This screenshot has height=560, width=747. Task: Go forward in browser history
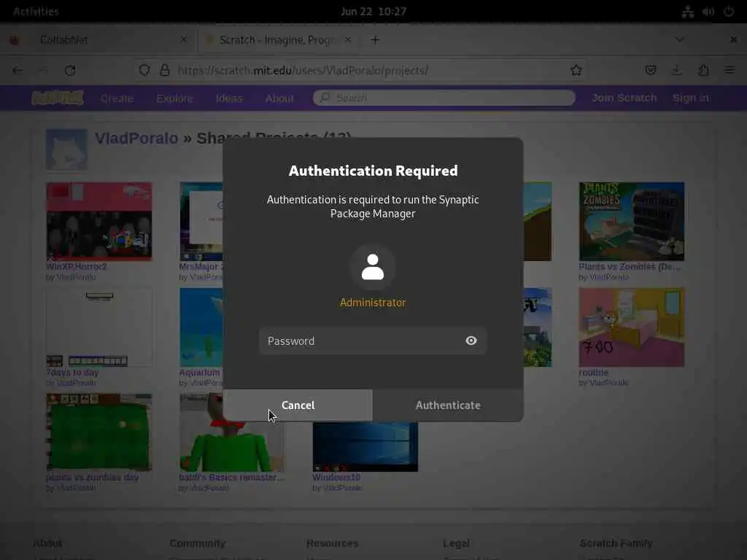[x=43, y=71]
